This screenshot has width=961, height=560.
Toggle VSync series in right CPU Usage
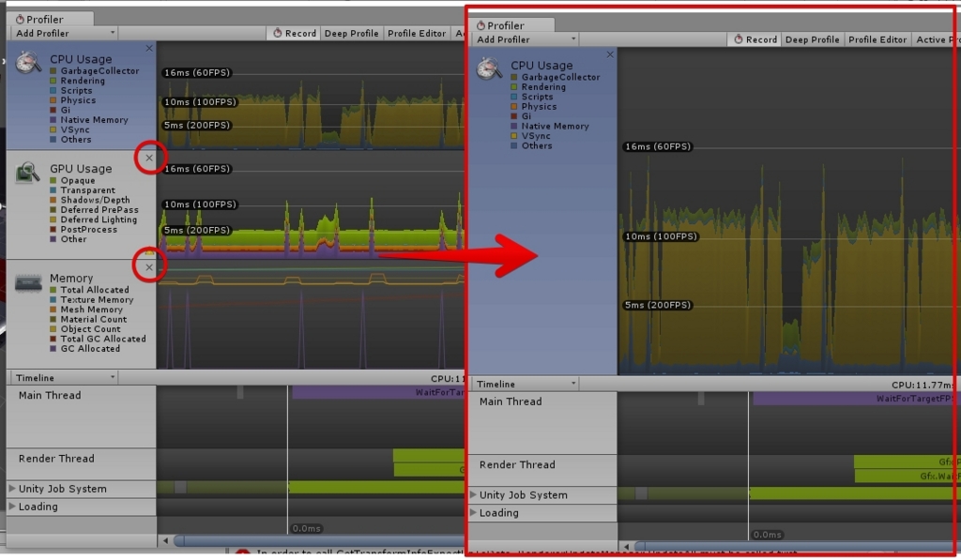click(x=514, y=136)
